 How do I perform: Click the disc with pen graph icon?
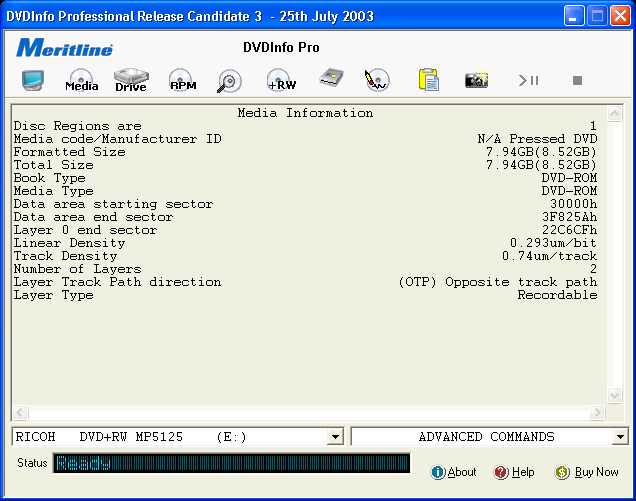click(x=377, y=80)
